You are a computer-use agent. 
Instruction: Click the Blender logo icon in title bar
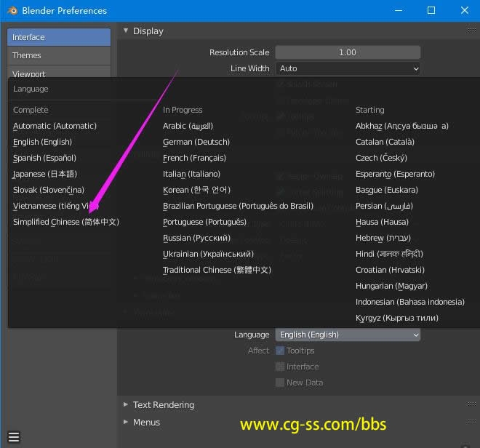[x=10, y=10]
